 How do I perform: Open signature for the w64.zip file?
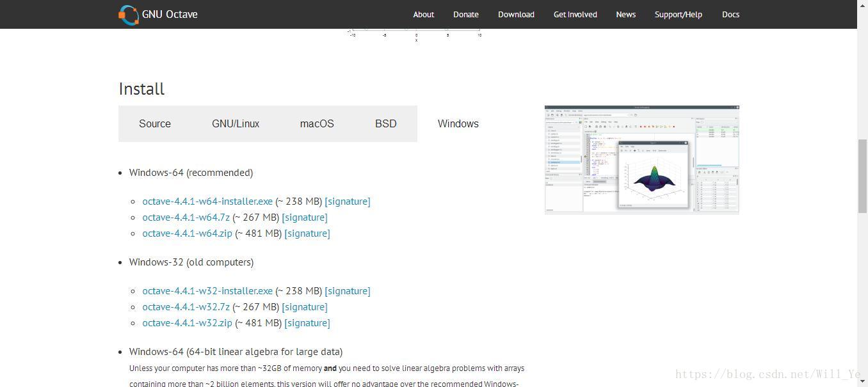tap(307, 233)
